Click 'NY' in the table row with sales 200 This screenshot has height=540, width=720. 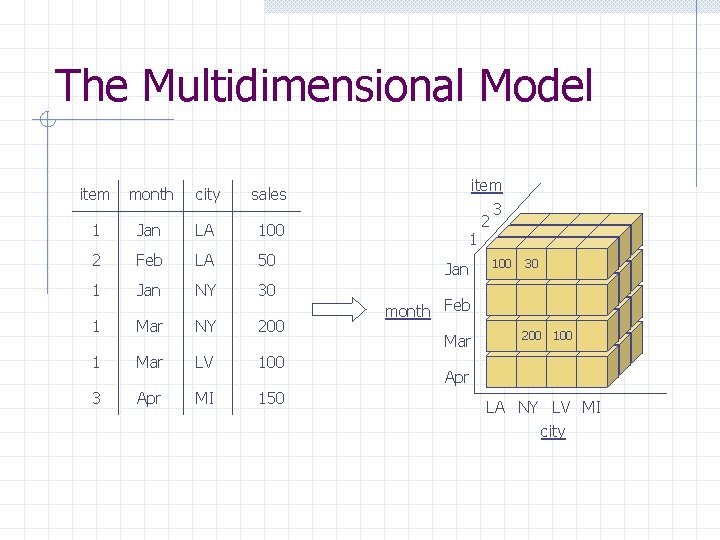[x=205, y=326]
